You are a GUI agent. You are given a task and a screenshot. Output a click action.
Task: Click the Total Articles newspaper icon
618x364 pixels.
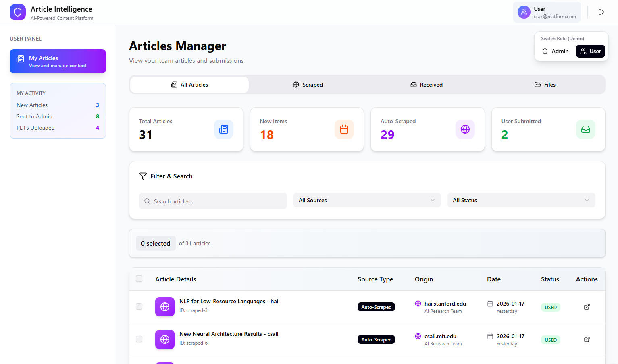[224, 129]
